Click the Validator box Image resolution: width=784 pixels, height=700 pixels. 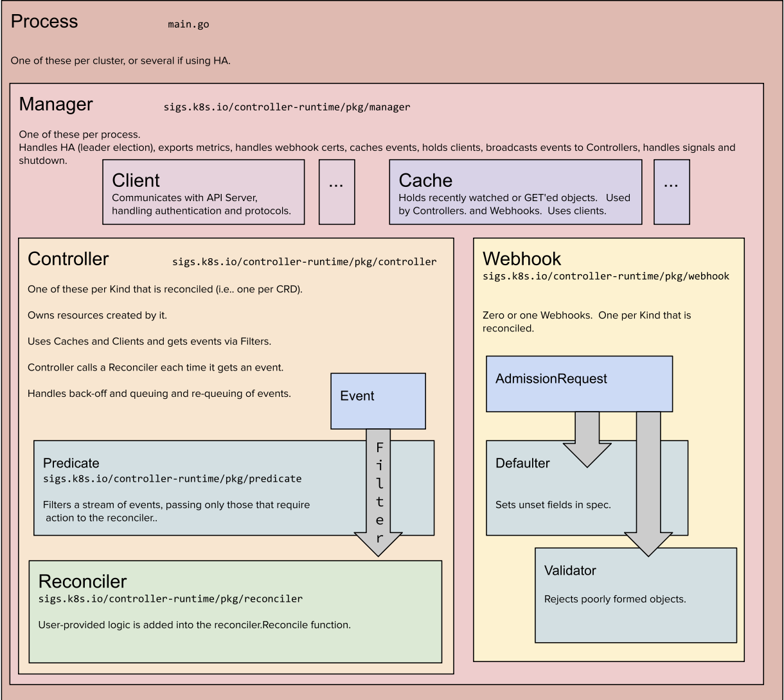635,595
